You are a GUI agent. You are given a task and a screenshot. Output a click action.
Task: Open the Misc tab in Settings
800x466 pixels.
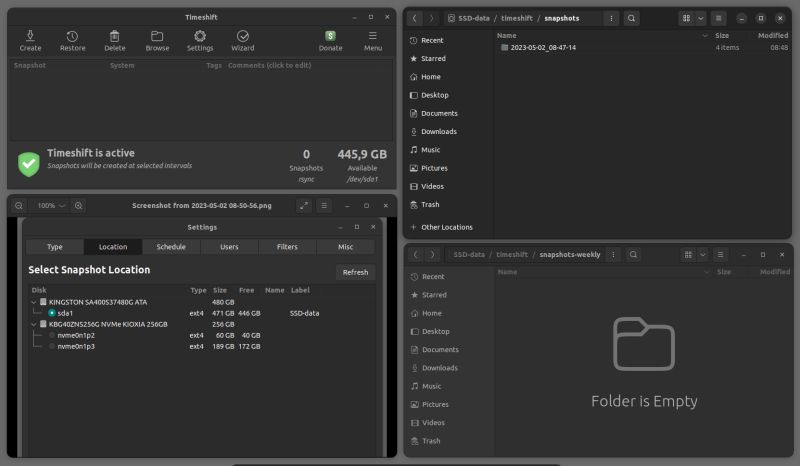345,247
